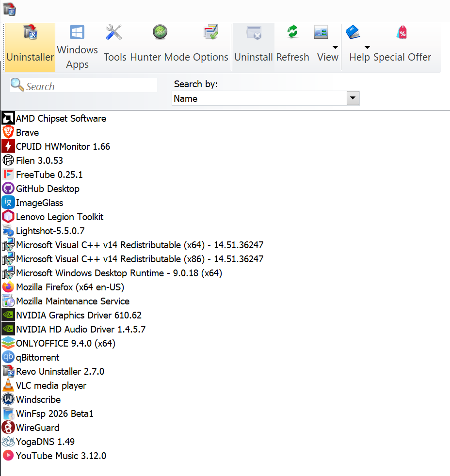Select the ImageGlass ig icon
The height and width of the screenshot is (476, 450).
tap(8, 202)
